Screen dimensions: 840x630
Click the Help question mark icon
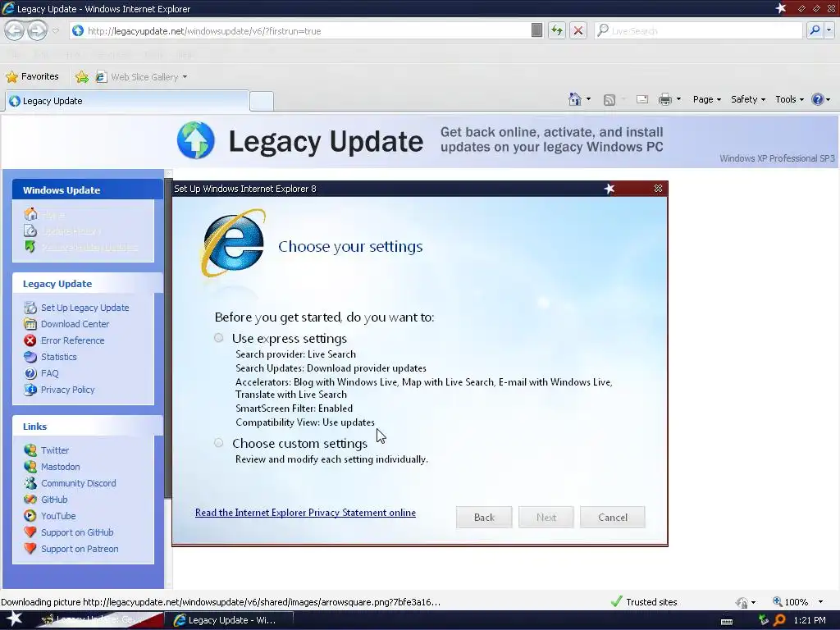click(x=817, y=99)
